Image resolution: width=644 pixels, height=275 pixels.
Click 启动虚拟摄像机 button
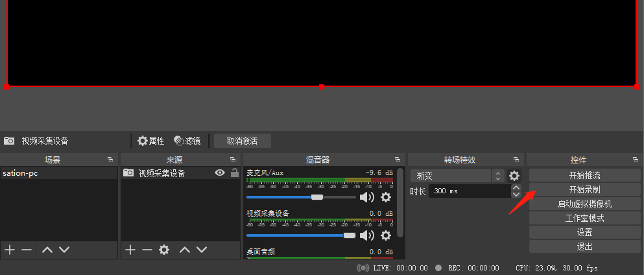pyautogui.click(x=584, y=204)
